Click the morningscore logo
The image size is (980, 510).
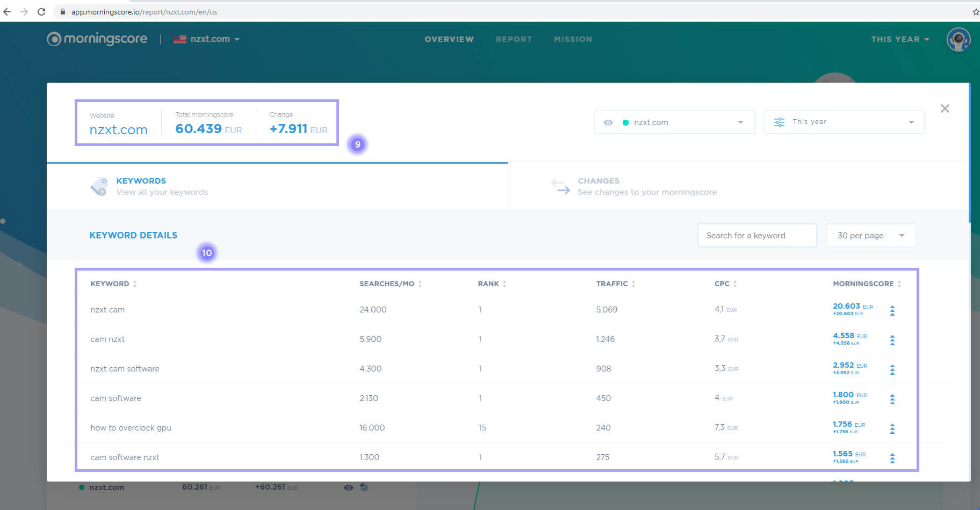pos(97,39)
